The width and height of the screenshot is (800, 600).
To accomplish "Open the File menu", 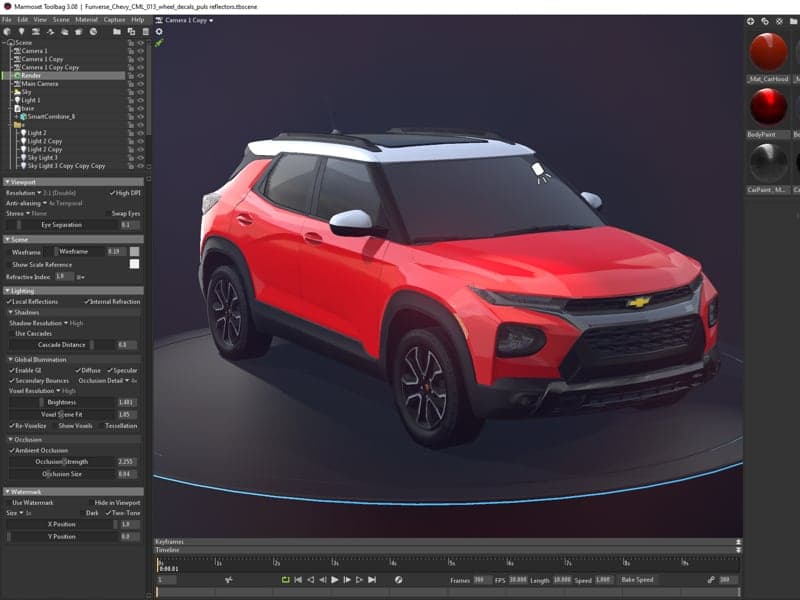I will [x=7, y=19].
